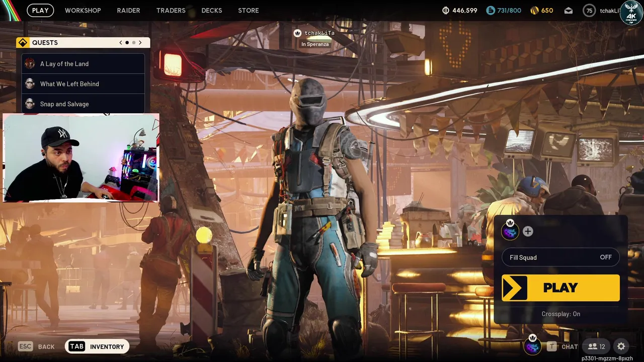The width and height of the screenshot is (644, 362).
Task: Switch to the WORKSHOP tab
Action: pos(83,10)
